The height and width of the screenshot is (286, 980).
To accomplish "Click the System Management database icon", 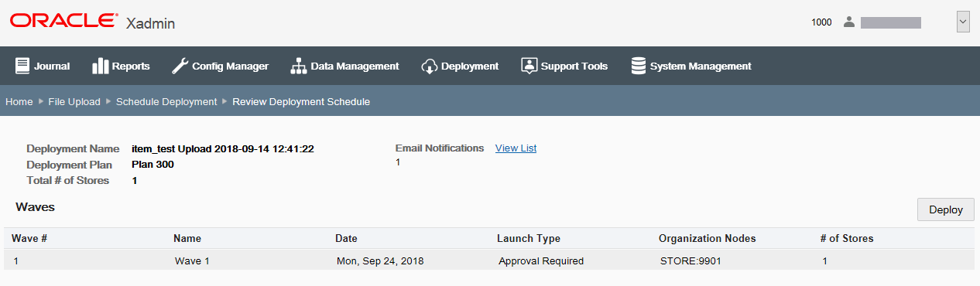I will tap(639, 66).
